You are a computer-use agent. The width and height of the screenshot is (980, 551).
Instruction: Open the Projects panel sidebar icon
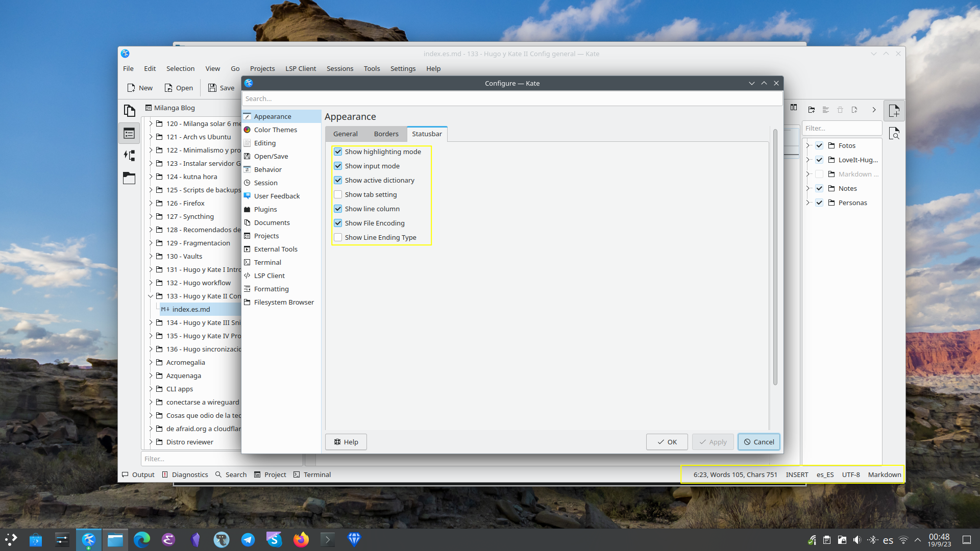coord(129,134)
